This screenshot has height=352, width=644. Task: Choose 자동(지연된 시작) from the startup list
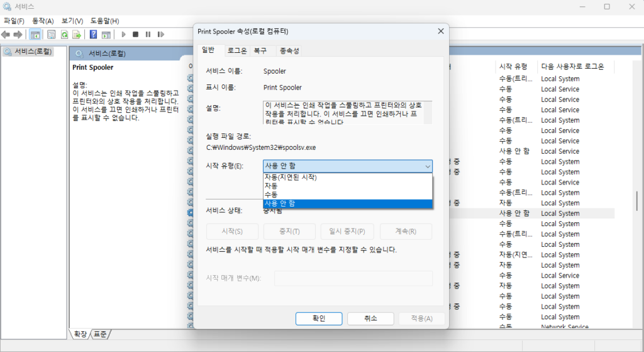[347, 177]
